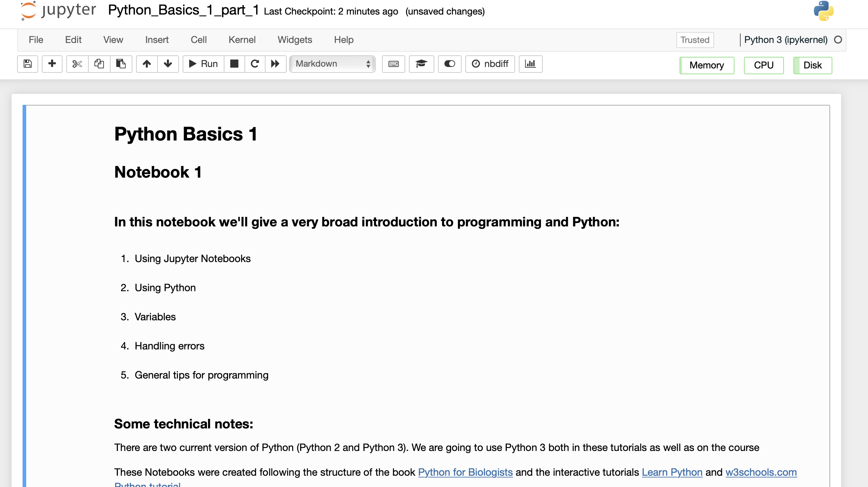Save and checkpoint the notebook
The height and width of the screenshot is (487, 868).
coord(28,64)
